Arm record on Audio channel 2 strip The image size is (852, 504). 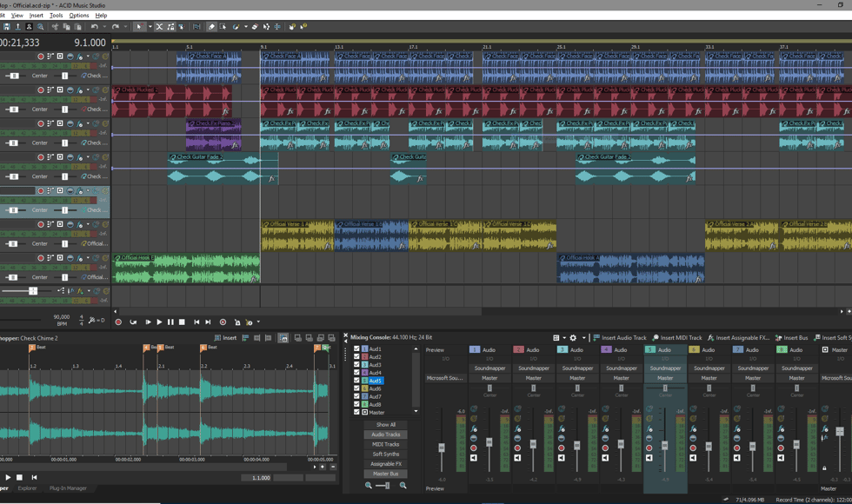point(517,448)
